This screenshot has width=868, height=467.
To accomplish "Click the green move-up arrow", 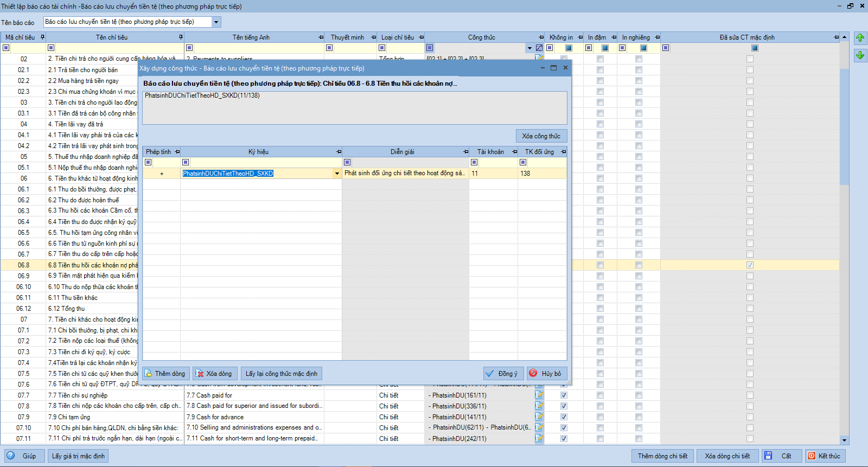I will (860, 38).
